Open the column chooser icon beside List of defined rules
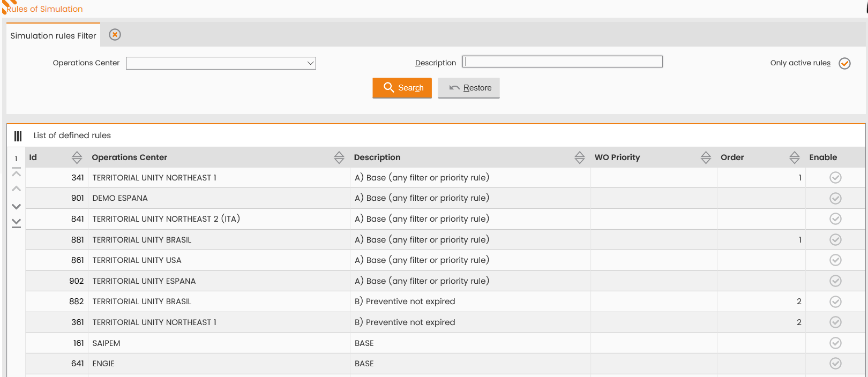This screenshot has height=377, width=868. coord(18,136)
